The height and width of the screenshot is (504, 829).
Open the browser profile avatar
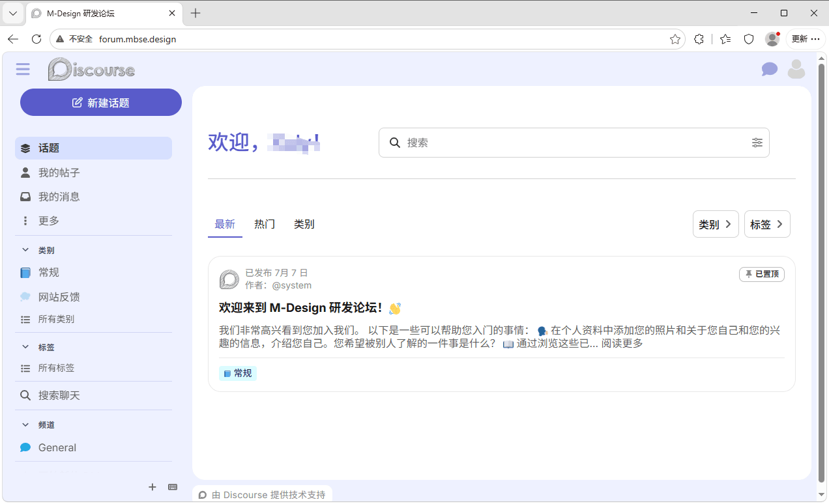772,39
